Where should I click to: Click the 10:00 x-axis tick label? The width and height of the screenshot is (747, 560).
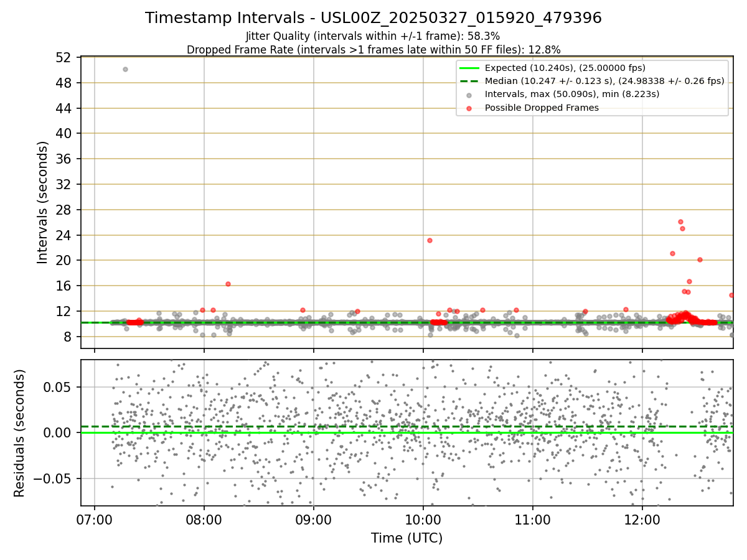click(423, 520)
